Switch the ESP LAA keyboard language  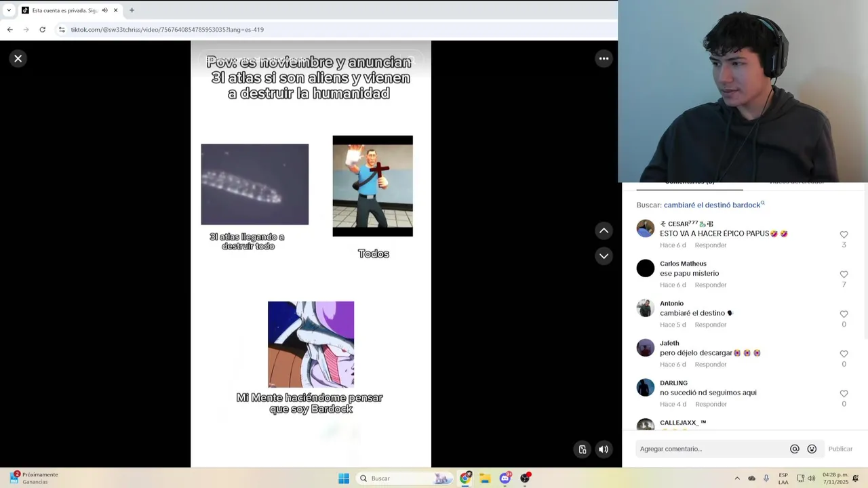(x=783, y=479)
